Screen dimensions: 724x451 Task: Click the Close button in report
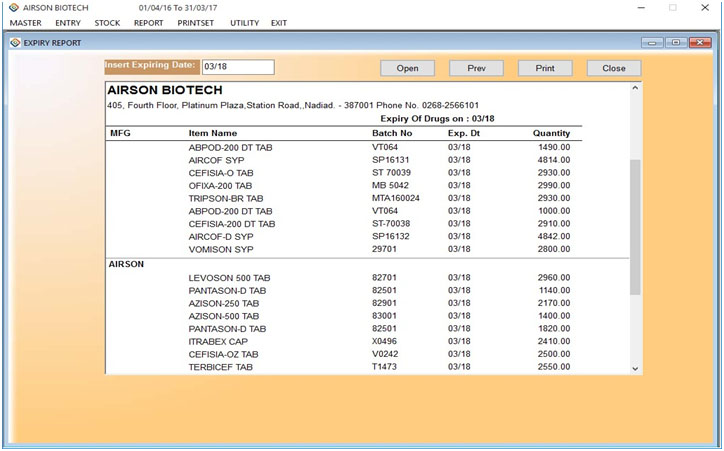tap(613, 68)
